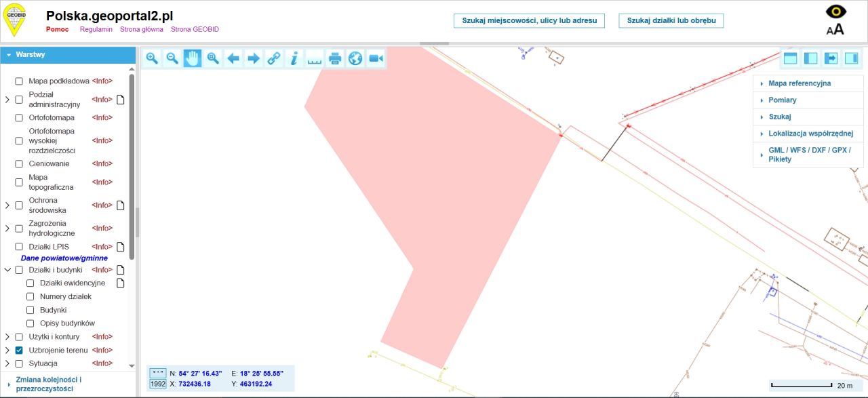
Task: Expand Zmiana kolejności i przezroczystości panel
Action: coord(68,384)
